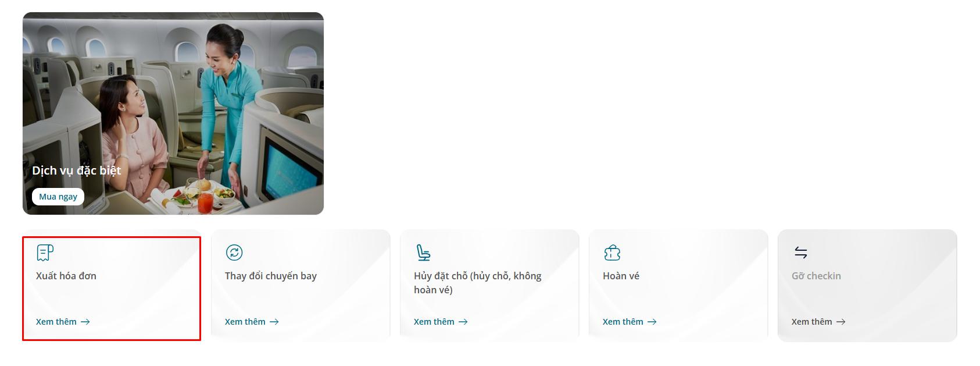Click the seat icon for cancel booking
980x366 pixels.
(423, 253)
